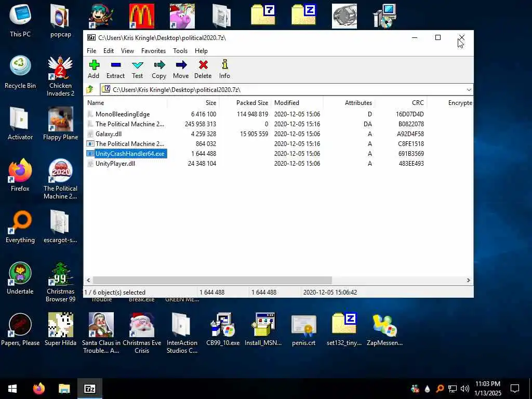This screenshot has width=532, height=399.
Task: Open the View menu
Action: pyautogui.click(x=128, y=51)
